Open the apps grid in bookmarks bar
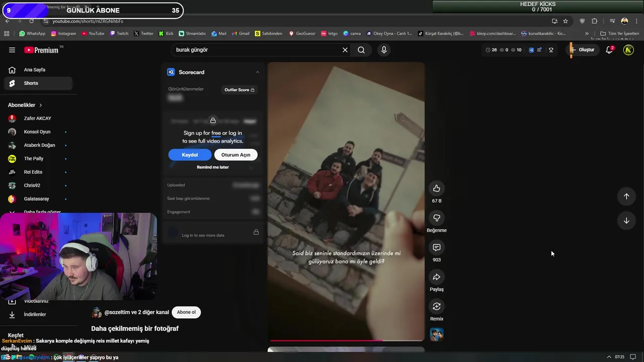 [7, 34]
